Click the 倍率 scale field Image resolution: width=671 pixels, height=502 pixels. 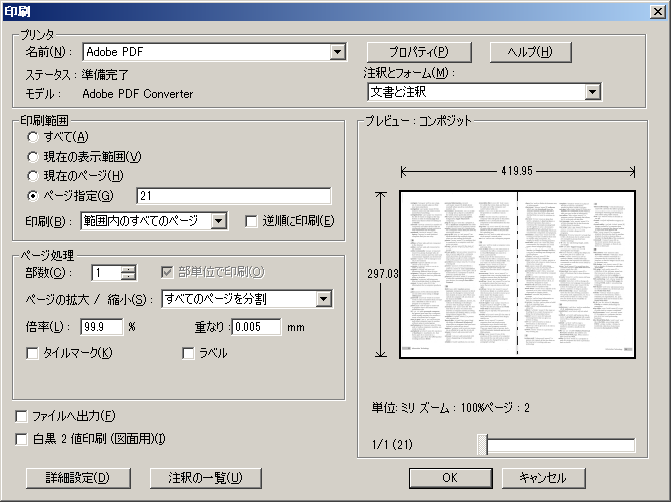tap(101, 326)
